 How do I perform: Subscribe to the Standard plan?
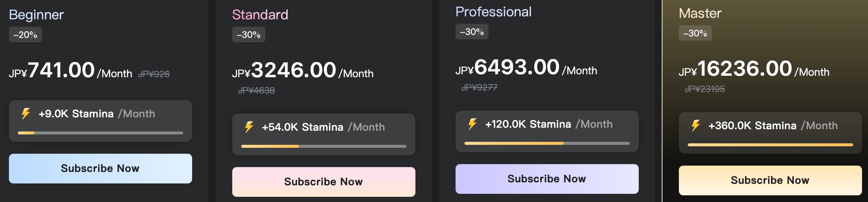(x=324, y=182)
